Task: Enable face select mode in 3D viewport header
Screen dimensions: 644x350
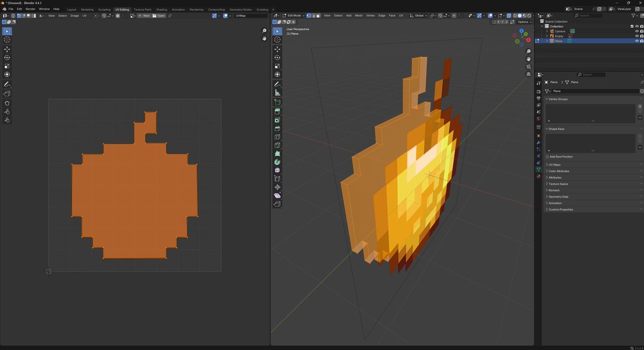Action: (319, 16)
